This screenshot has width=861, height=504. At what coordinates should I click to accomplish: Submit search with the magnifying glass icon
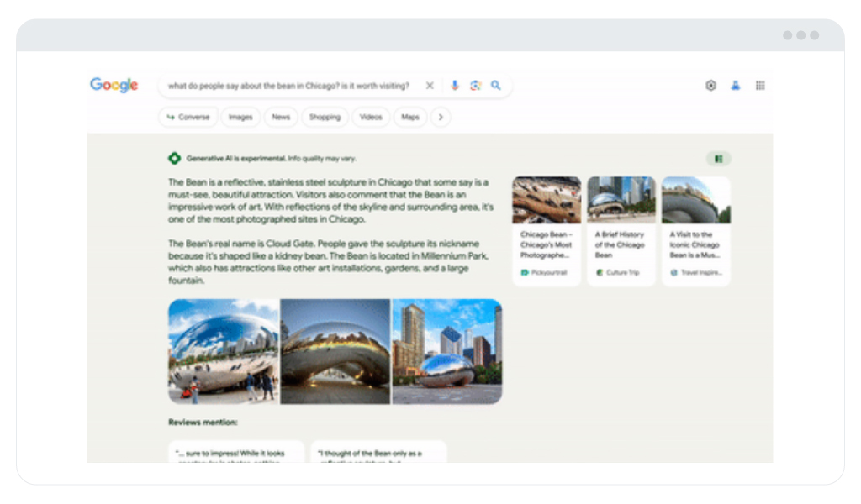(496, 86)
